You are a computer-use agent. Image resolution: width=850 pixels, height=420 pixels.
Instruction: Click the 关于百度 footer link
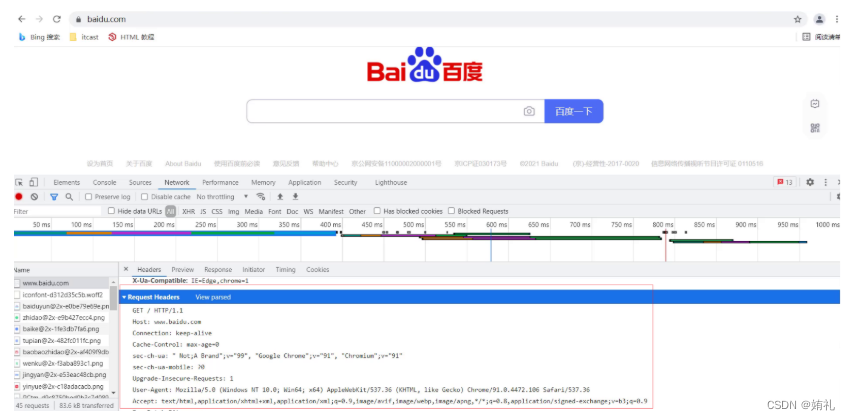139,164
